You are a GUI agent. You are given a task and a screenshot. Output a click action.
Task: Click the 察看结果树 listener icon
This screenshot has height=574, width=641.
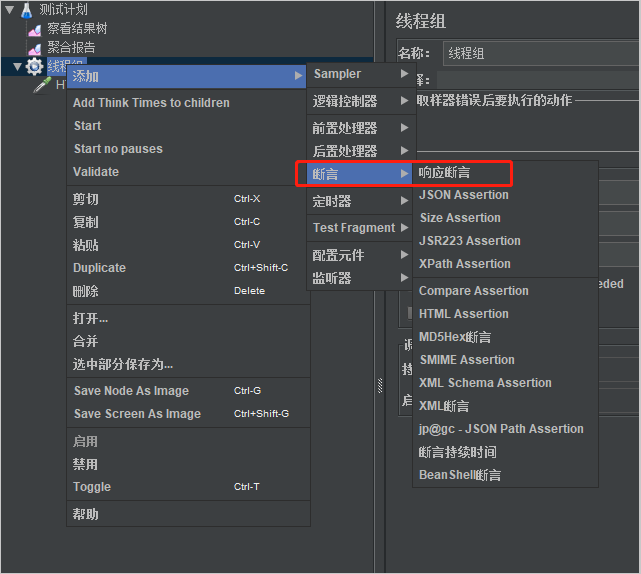35,29
